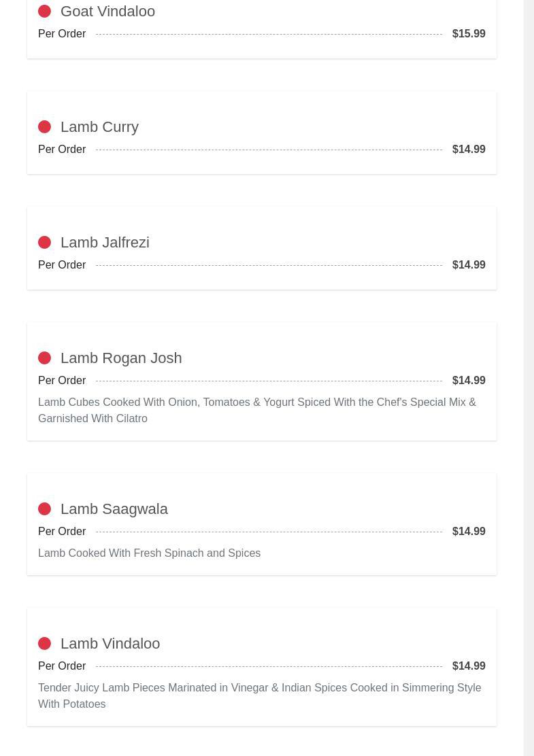The width and height of the screenshot is (534, 756).
Task: Click the red dot beside Lamb Vindaloo
Action: tap(44, 644)
